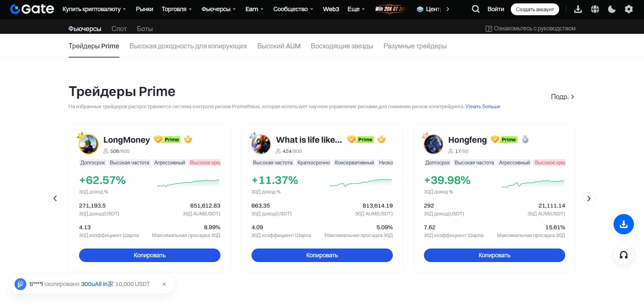
Task: Select the Восходящие звезды tab
Action: [342, 46]
